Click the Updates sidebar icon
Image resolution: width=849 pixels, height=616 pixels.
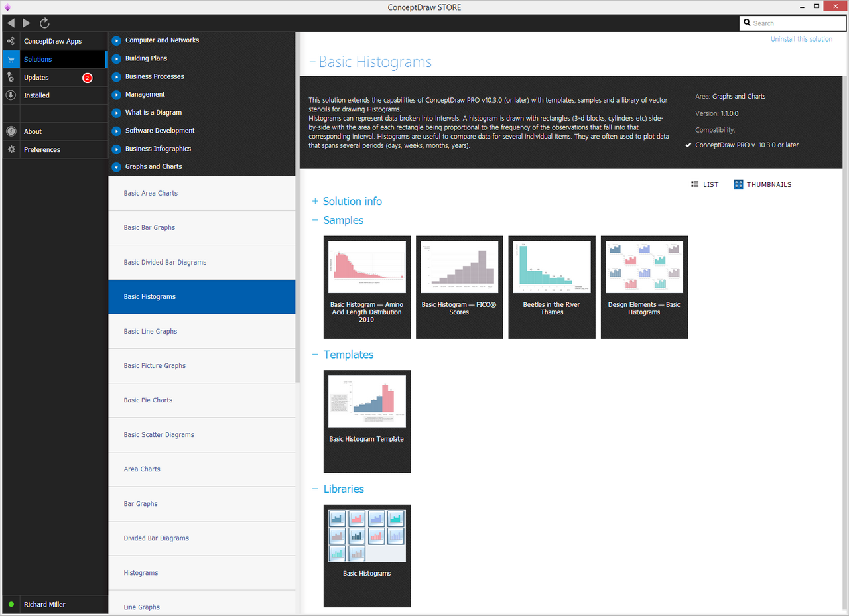tap(11, 77)
